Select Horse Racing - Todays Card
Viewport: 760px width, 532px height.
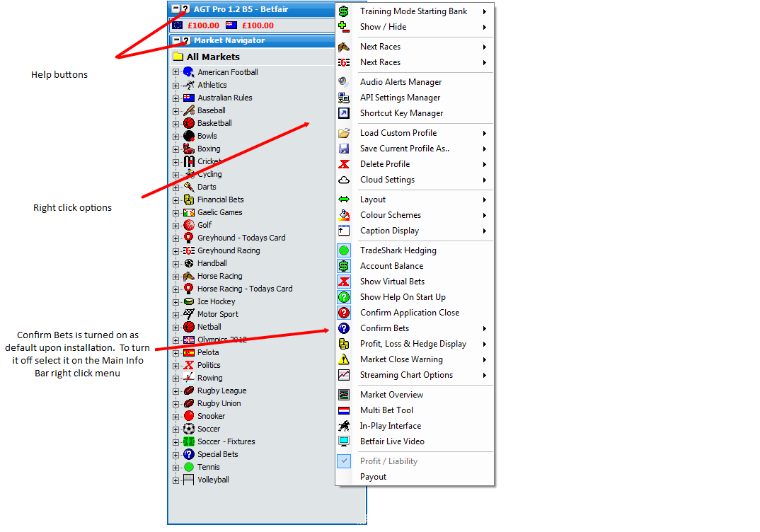pyautogui.click(x=245, y=289)
